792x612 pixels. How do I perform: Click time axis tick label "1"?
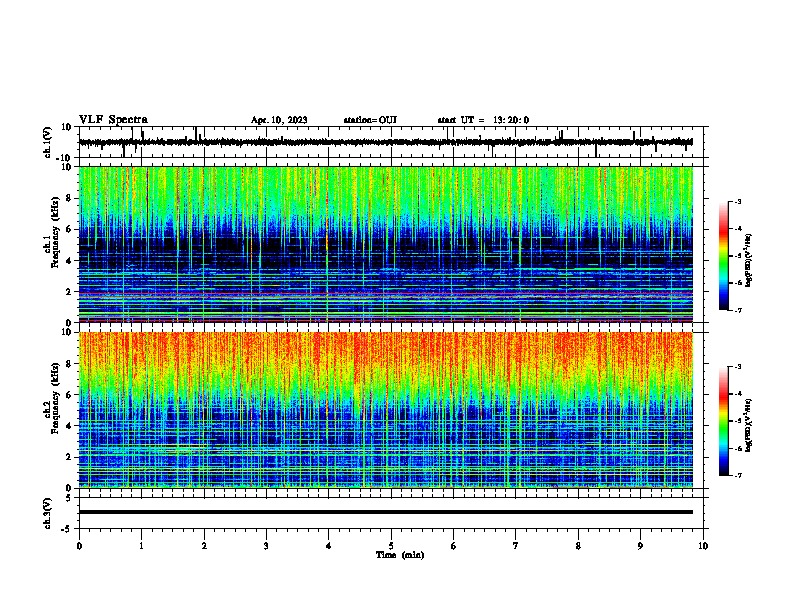click(x=141, y=546)
